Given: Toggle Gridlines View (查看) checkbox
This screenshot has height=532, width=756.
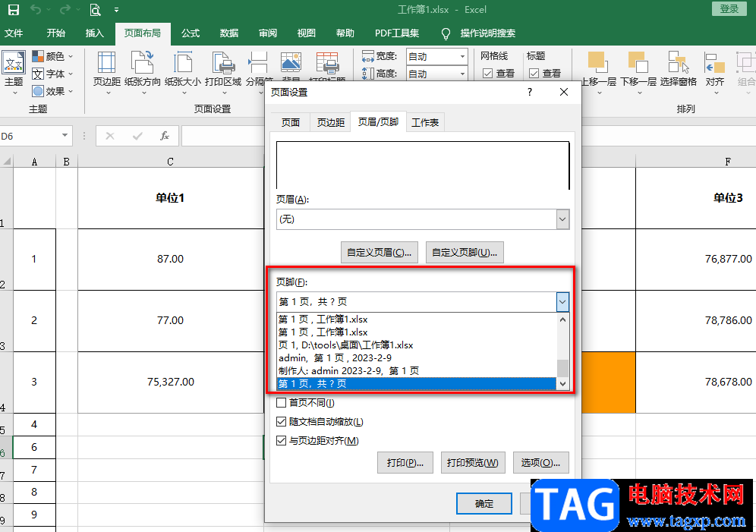Looking at the screenshot, I should coord(488,74).
